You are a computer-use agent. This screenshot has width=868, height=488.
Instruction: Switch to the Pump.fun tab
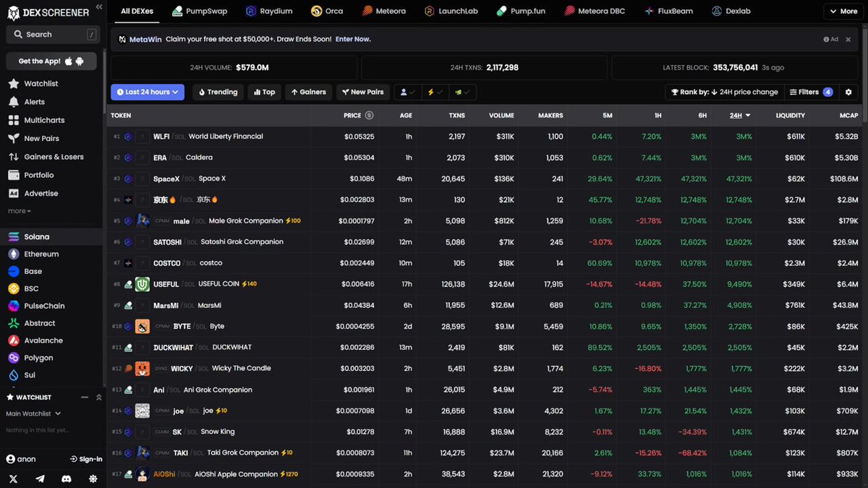click(522, 12)
